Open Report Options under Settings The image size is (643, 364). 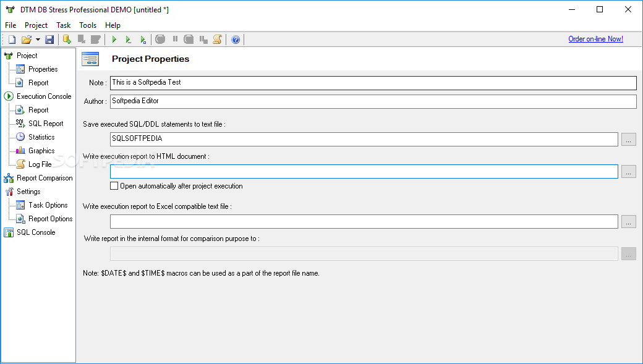(x=51, y=219)
